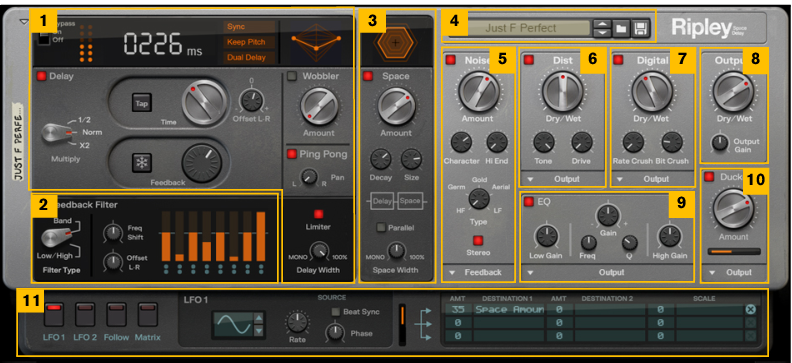Click the EQ High Gain knob
Image resolution: width=792 pixels, height=363 pixels.
point(669,236)
